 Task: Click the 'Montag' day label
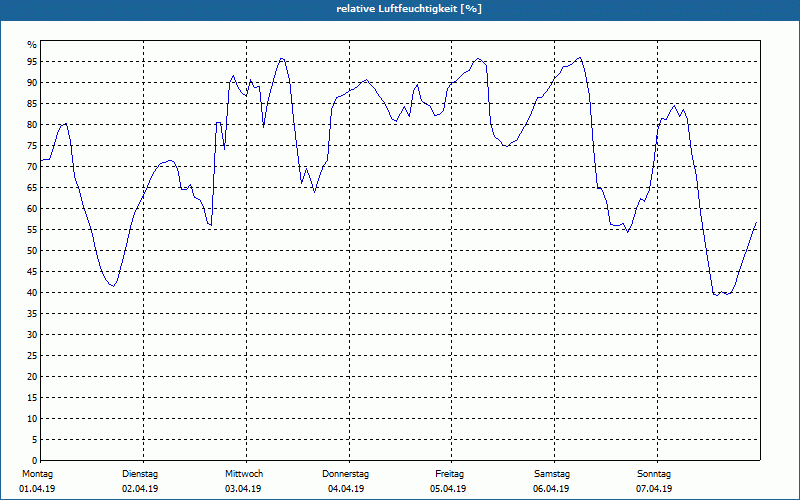point(38,474)
